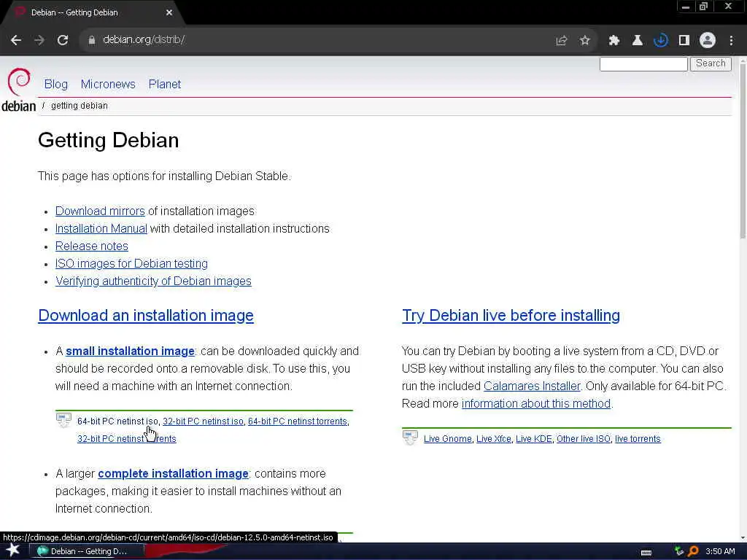Open information about this method link
Image resolution: width=747 pixels, height=560 pixels.
536,404
